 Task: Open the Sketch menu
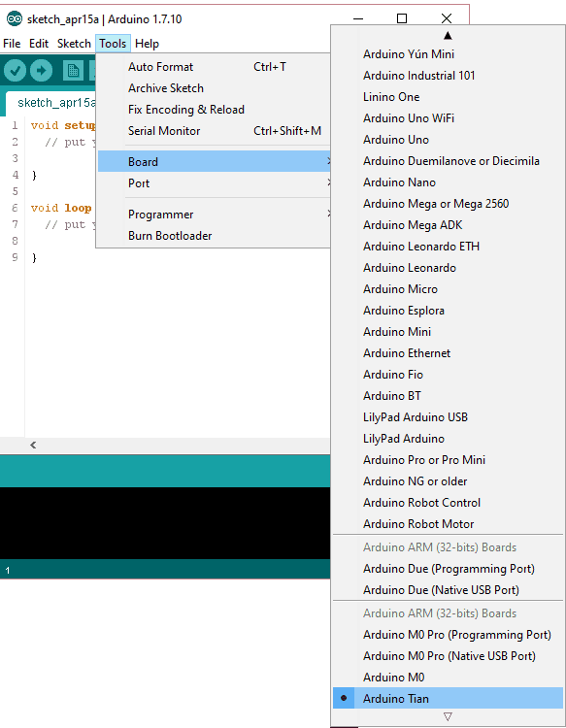click(x=74, y=44)
